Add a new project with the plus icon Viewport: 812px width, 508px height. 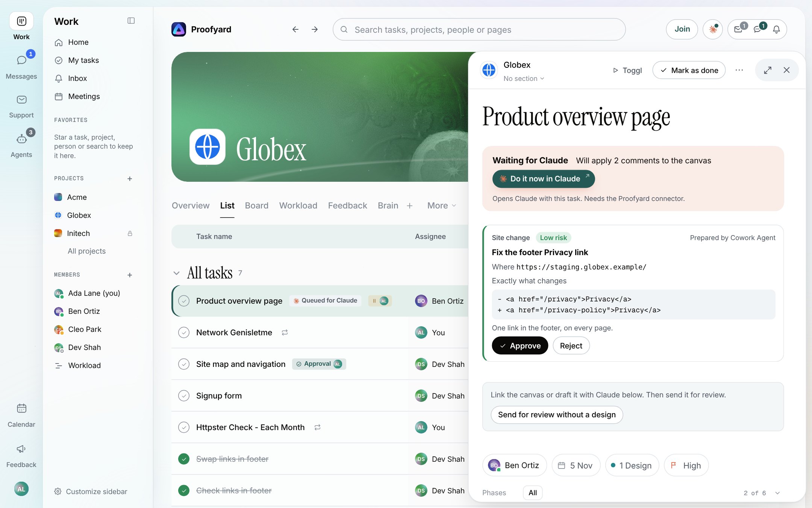tap(130, 179)
